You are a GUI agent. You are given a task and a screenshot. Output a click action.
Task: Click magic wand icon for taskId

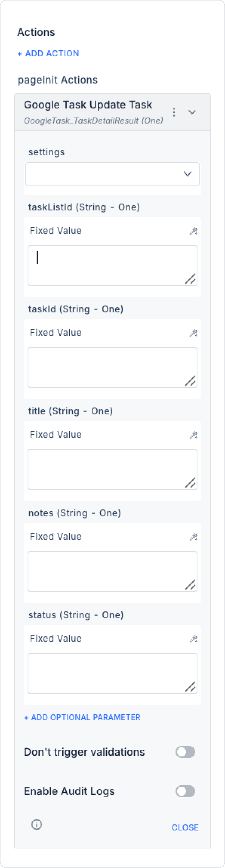193,333
